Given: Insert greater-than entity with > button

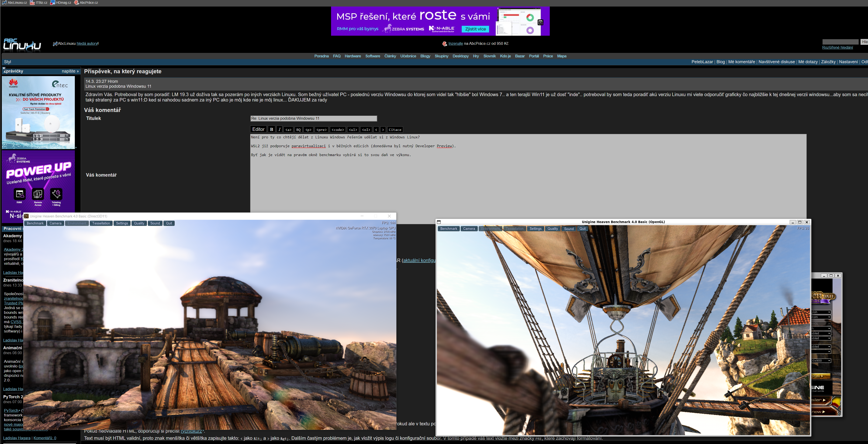Looking at the screenshot, I should coord(383,129).
